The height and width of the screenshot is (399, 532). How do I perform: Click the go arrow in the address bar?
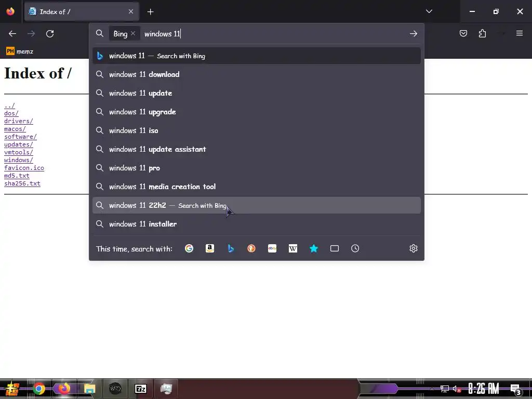coord(413,34)
